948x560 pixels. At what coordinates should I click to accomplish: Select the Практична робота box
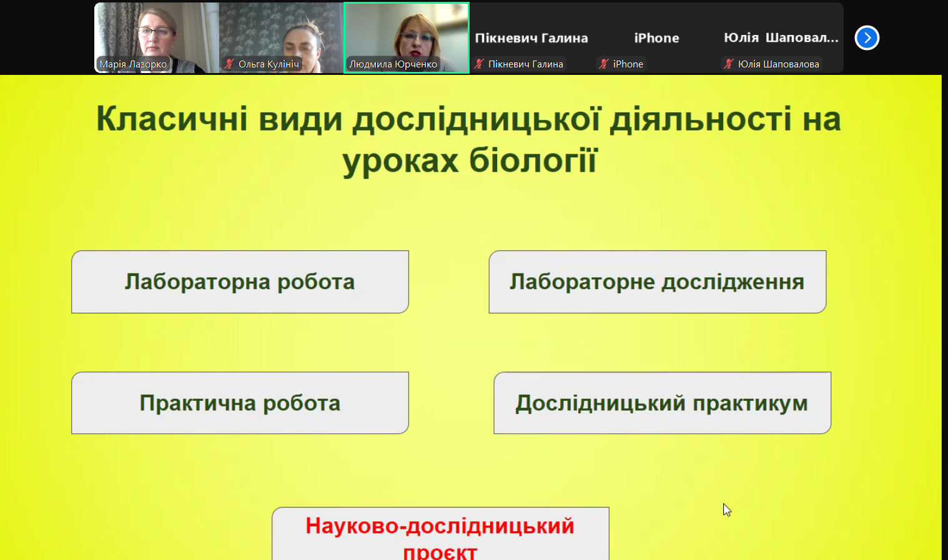[x=240, y=403]
